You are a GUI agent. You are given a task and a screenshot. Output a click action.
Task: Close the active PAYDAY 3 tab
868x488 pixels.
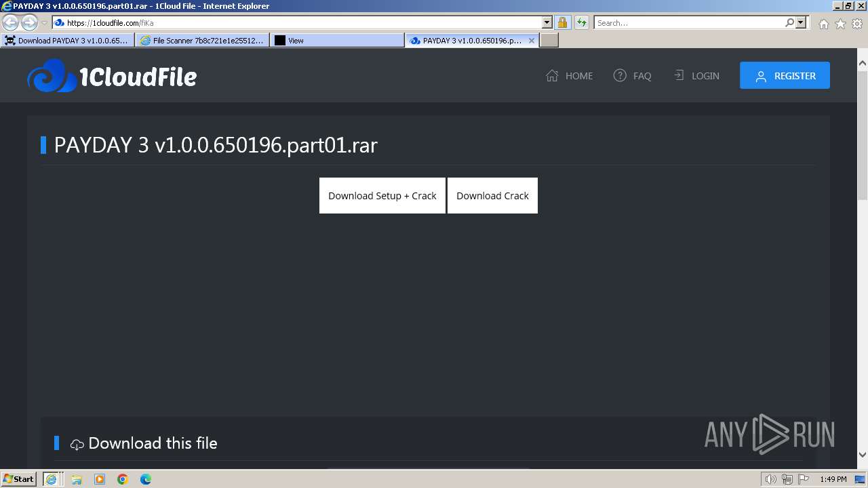pyautogui.click(x=532, y=41)
